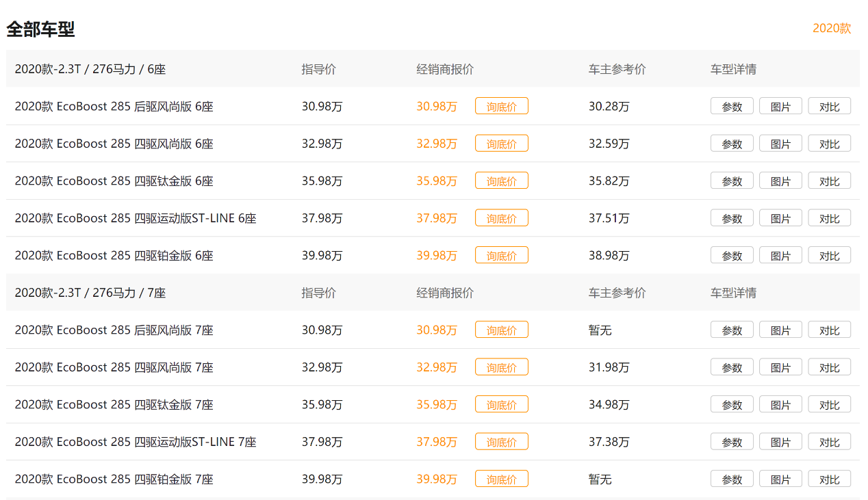Open 参数 for 四驱运动版ST-LINE 6座
Image resolution: width=868 pixels, height=500 pixels.
coord(732,218)
